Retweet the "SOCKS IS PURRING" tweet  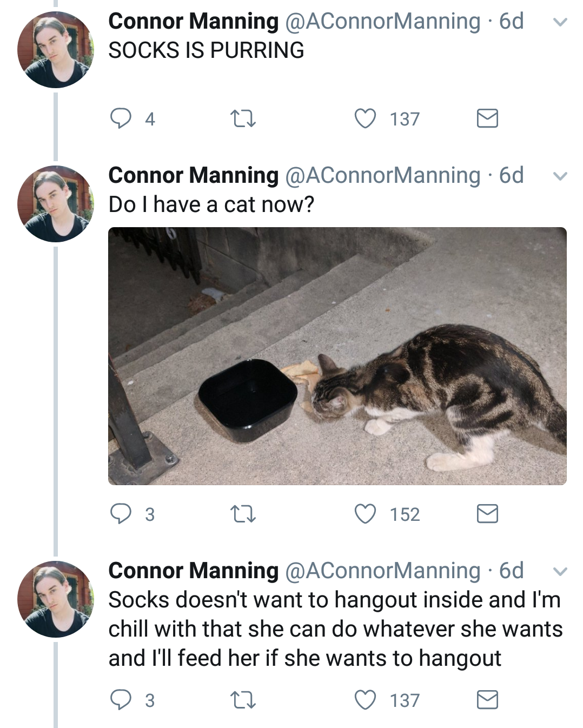(x=243, y=118)
